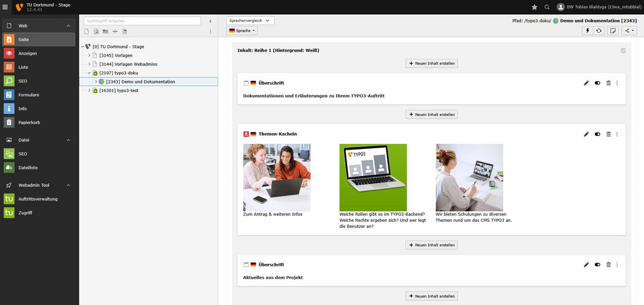The image size is (644, 305).
Task: Edit Themen-Kacheln element with pencil icon
Action: point(586,134)
